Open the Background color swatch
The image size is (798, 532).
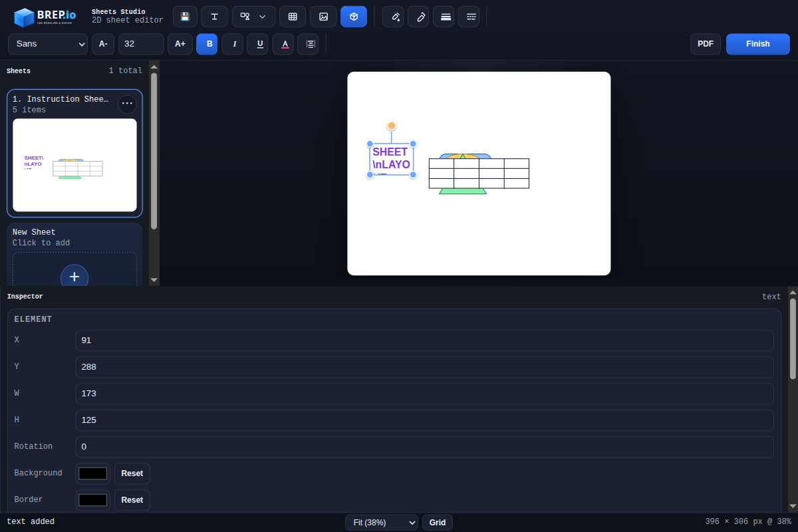[x=92, y=473]
